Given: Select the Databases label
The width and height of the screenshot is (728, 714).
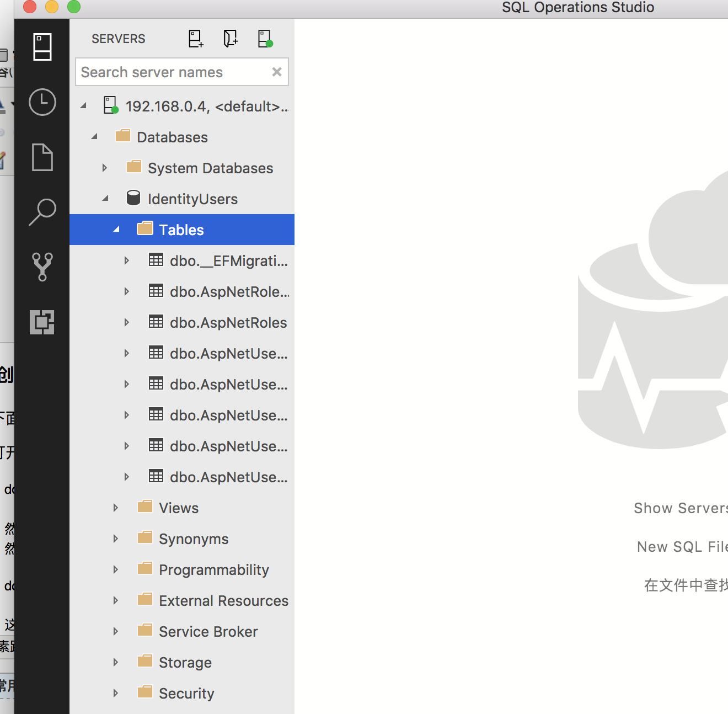Looking at the screenshot, I should click(173, 137).
